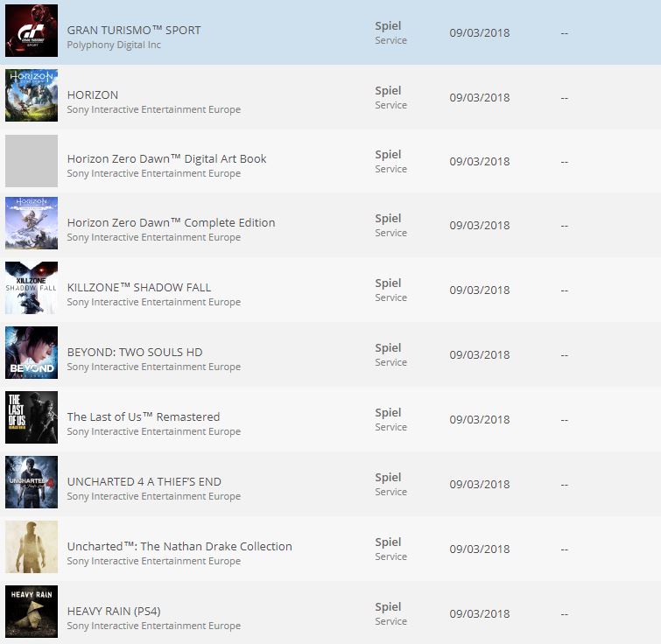Click Spiel Service type in Beyond: Two Souls row
The height and width of the screenshot is (644, 661).
pos(390,354)
